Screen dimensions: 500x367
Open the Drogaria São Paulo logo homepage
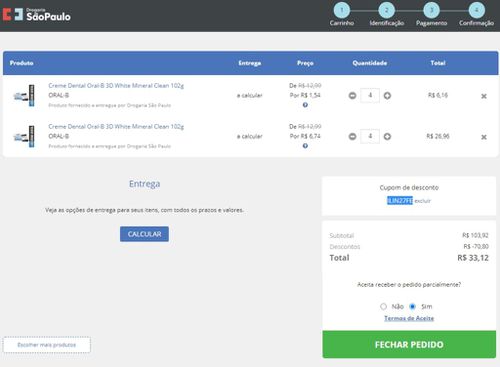[37, 15]
